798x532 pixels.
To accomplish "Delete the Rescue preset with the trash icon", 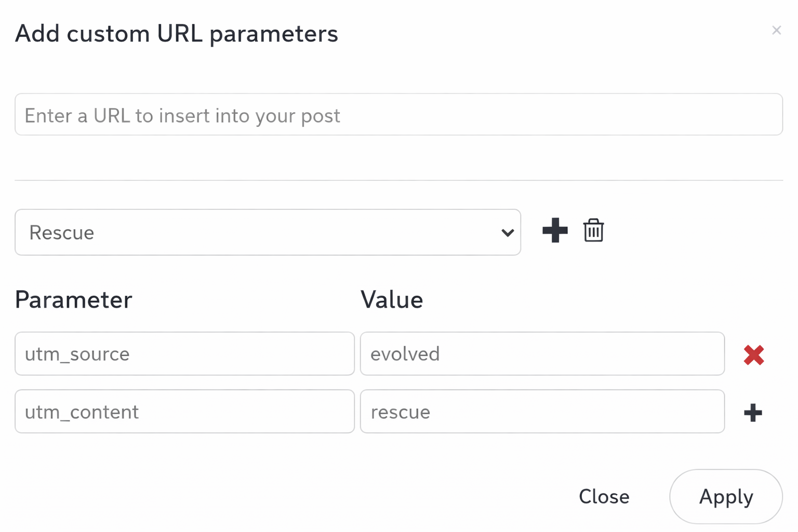I will coord(593,231).
